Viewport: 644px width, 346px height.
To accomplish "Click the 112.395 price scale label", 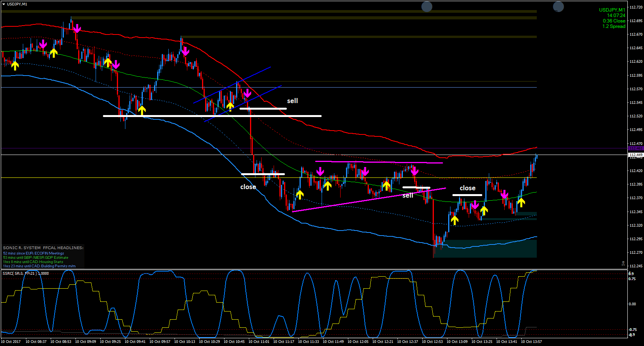I will coord(636,184).
